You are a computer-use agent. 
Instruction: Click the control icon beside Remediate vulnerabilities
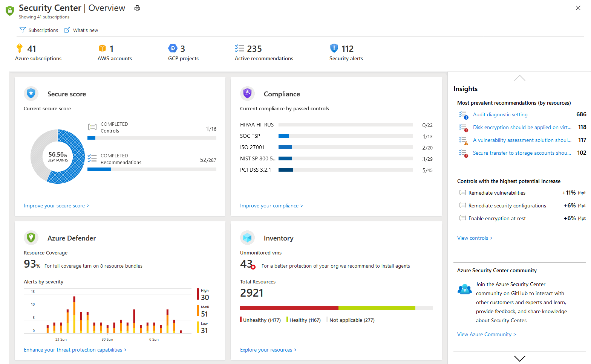462,192
